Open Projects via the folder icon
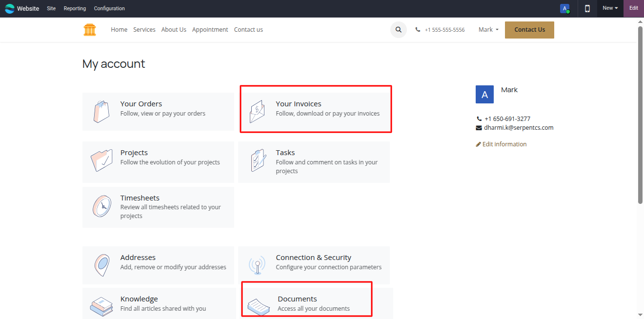 pos(101,160)
